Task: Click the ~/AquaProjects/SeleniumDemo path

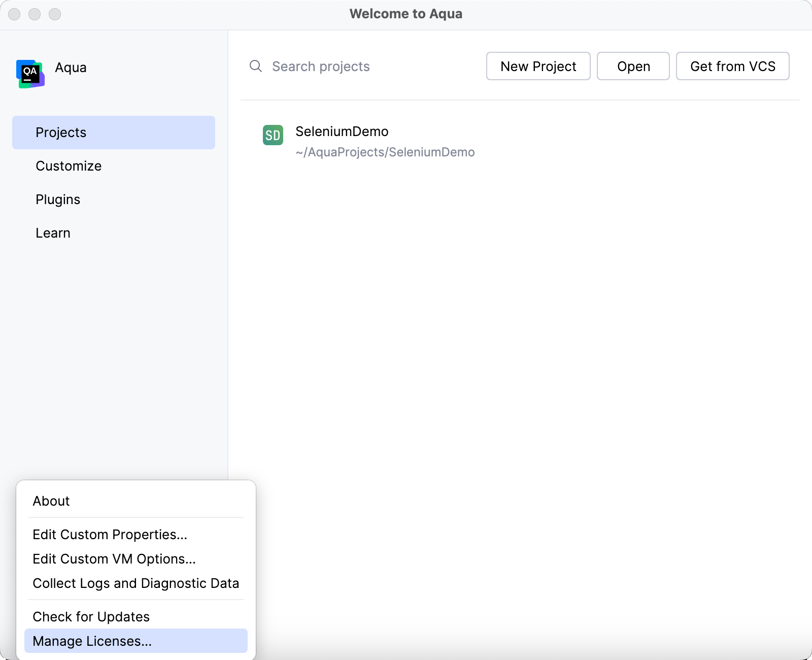Action: [385, 152]
